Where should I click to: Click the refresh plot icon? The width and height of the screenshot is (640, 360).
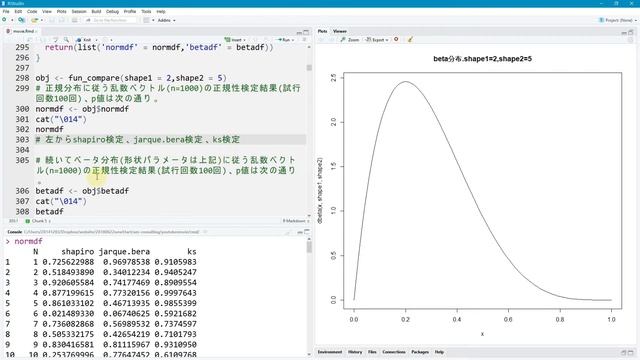630,40
